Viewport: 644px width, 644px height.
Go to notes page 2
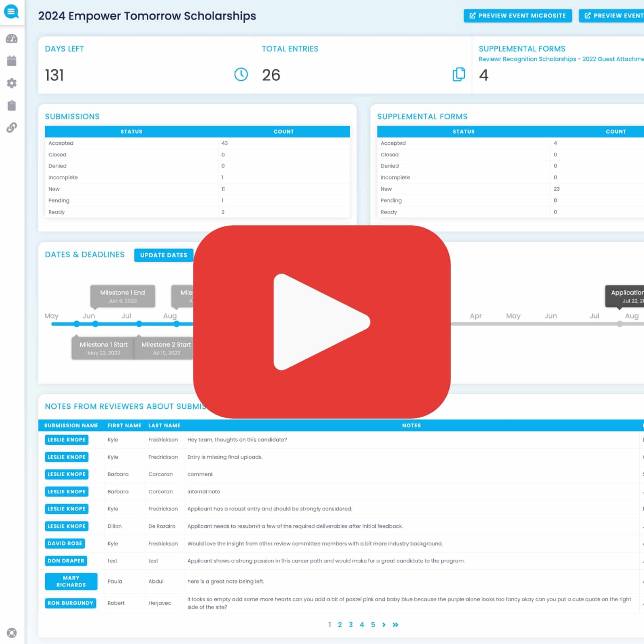(x=339, y=625)
